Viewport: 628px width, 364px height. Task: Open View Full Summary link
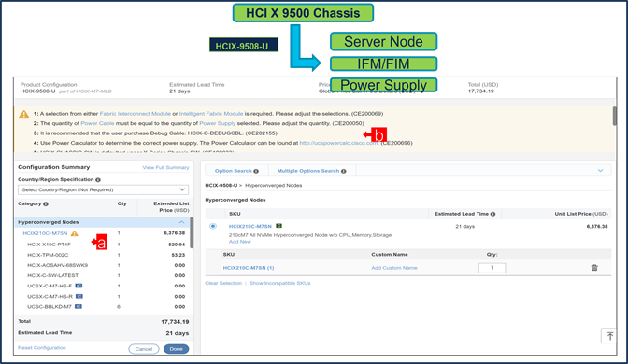click(165, 168)
